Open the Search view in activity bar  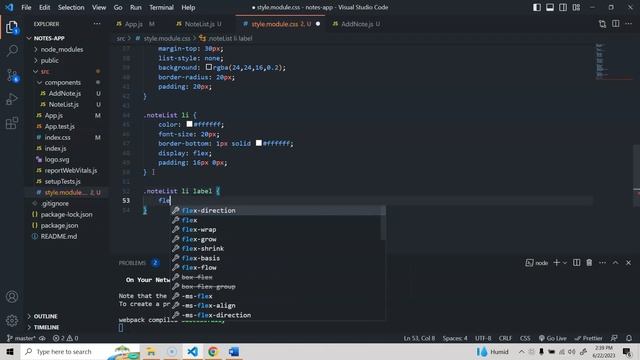click(x=12, y=51)
